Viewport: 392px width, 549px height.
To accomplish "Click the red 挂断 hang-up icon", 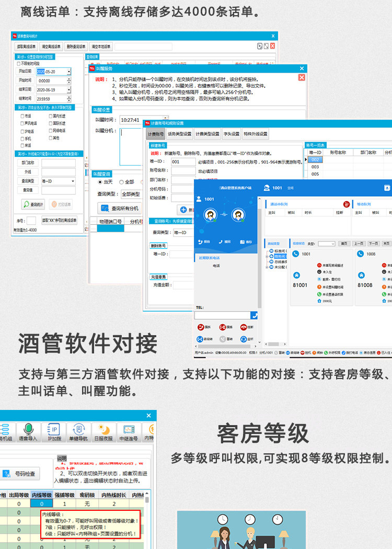I will [x=244, y=327].
